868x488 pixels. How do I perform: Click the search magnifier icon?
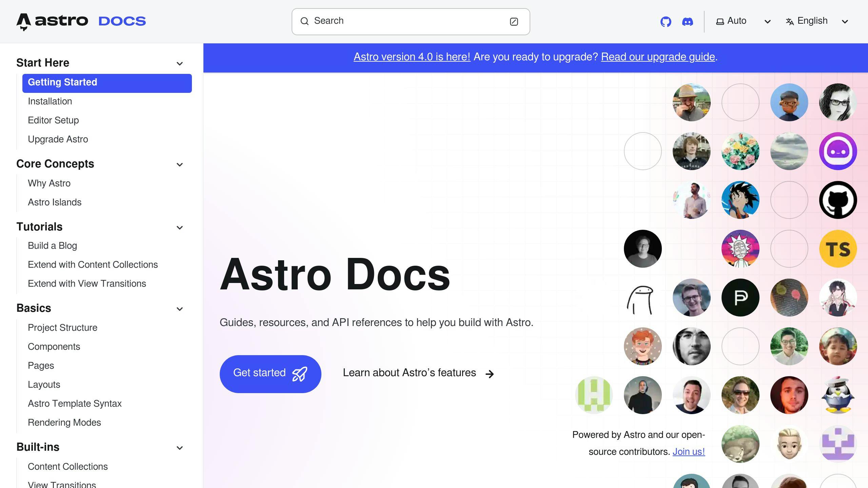click(304, 21)
